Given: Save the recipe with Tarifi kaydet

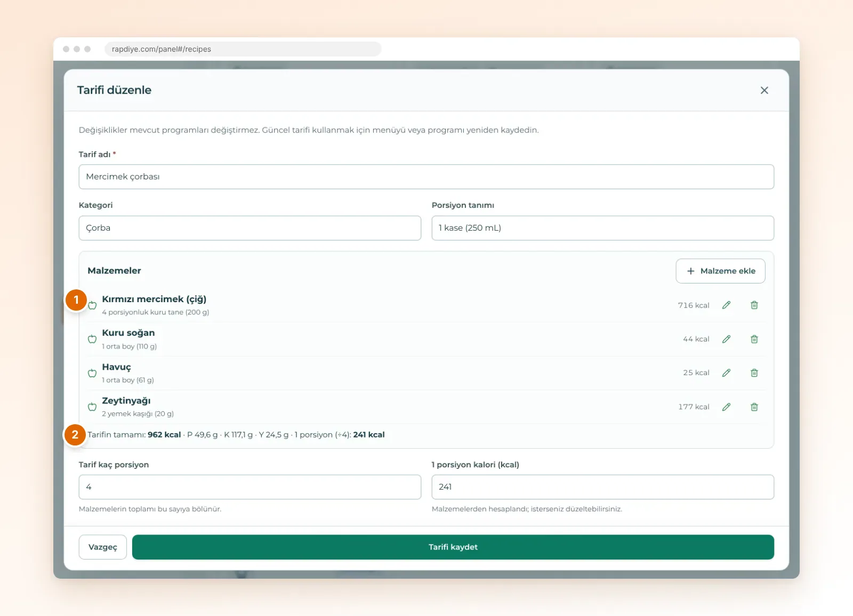Looking at the screenshot, I should [x=453, y=547].
